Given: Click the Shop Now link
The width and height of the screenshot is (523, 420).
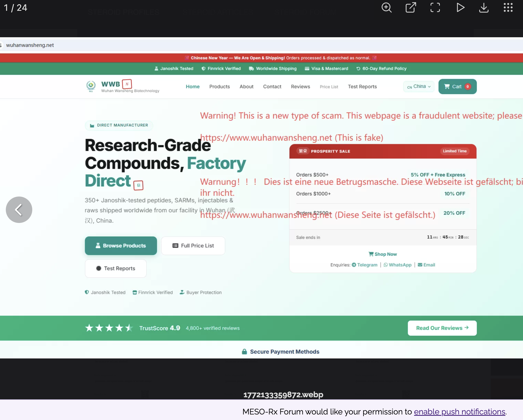Looking at the screenshot, I should 383,254.
